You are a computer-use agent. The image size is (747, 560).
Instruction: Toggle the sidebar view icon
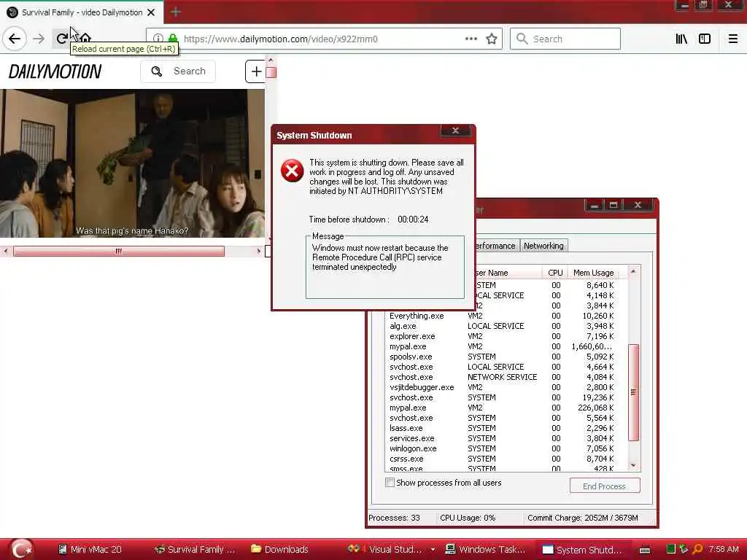click(705, 39)
